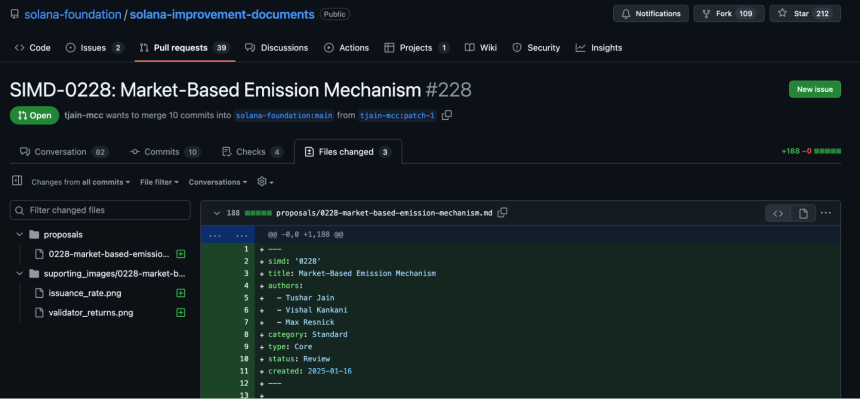Viewport: 860px width, 399px height.
Task: Click the file icon beside validator_returns.png
Action: (x=39, y=313)
